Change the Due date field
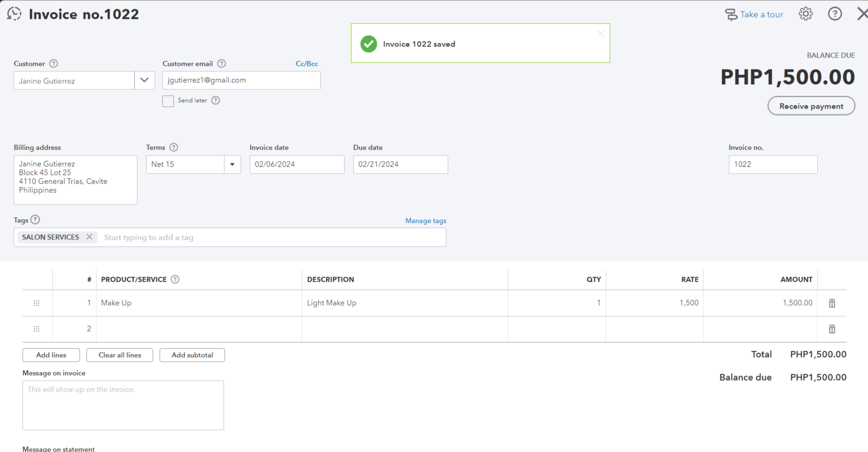868x452 pixels. pyautogui.click(x=400, y=164)
